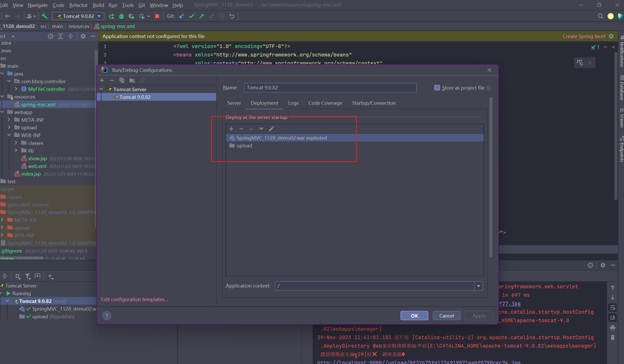Add deployment artifact with plus icon
Screen dimensions: 624x364
[231, 129]
